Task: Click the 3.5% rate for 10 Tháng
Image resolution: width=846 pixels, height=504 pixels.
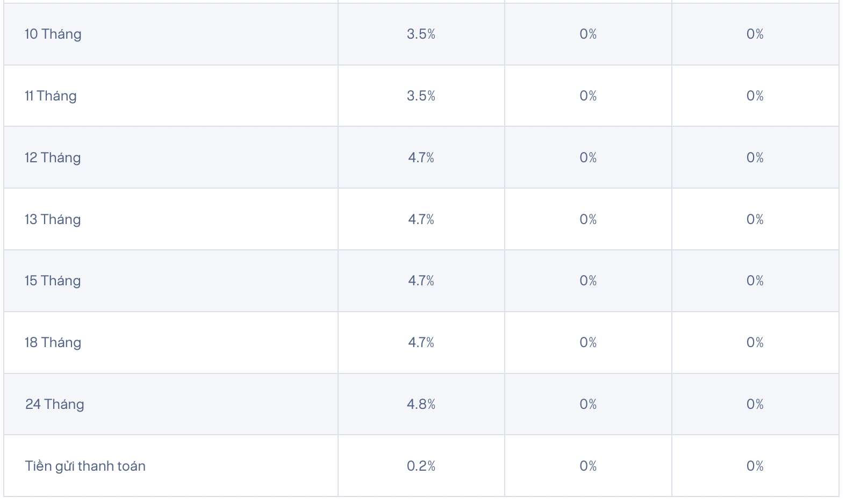Action: pyautogui.click(x=421, y=34)
